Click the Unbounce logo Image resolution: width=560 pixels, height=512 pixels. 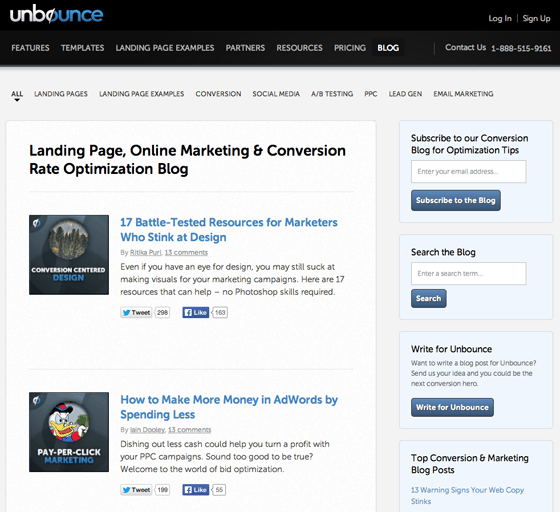point(56,14)
